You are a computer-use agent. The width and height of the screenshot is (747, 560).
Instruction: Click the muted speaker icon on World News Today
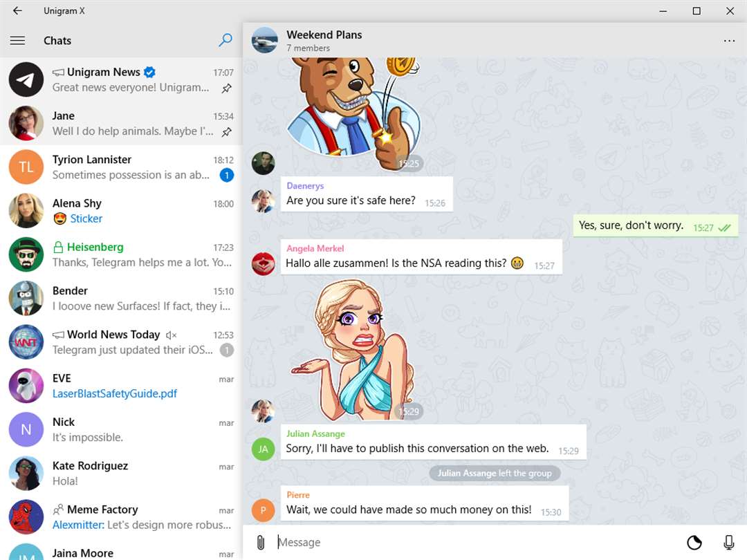(171, 335)
